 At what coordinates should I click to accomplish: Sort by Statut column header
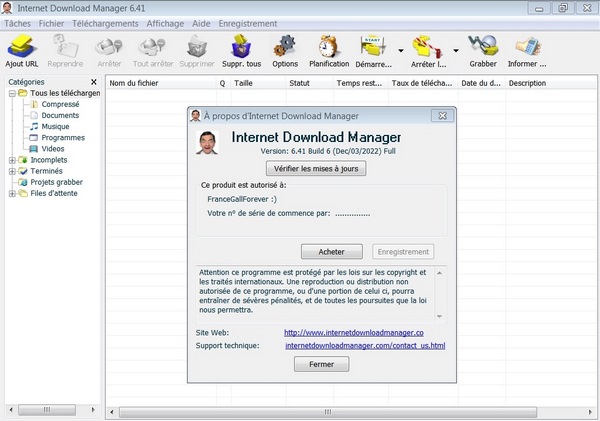coord(310,83)
